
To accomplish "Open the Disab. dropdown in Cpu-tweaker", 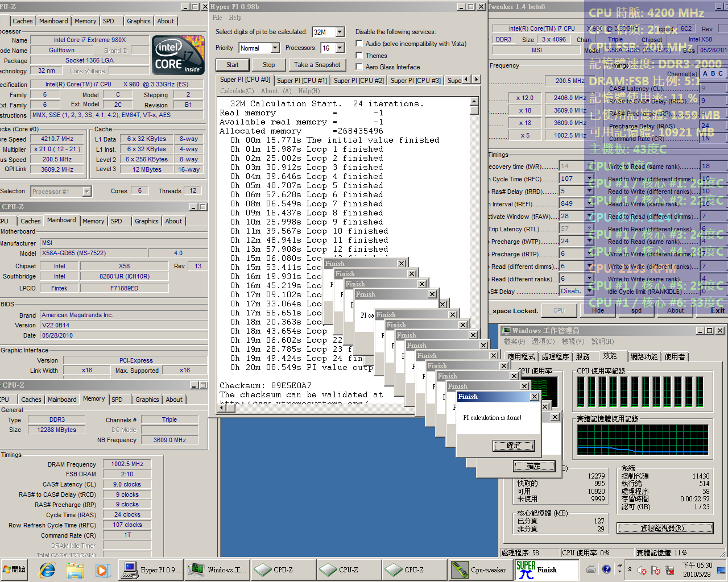I will click(x=589, y=291).
